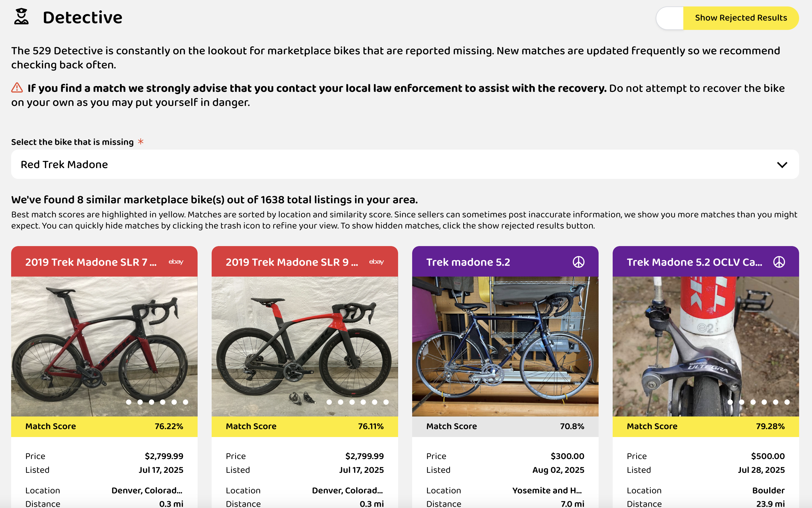
Task: Click the peace icon on the Madone 5.2 OCLV card
Action: (x=779, y=262)
